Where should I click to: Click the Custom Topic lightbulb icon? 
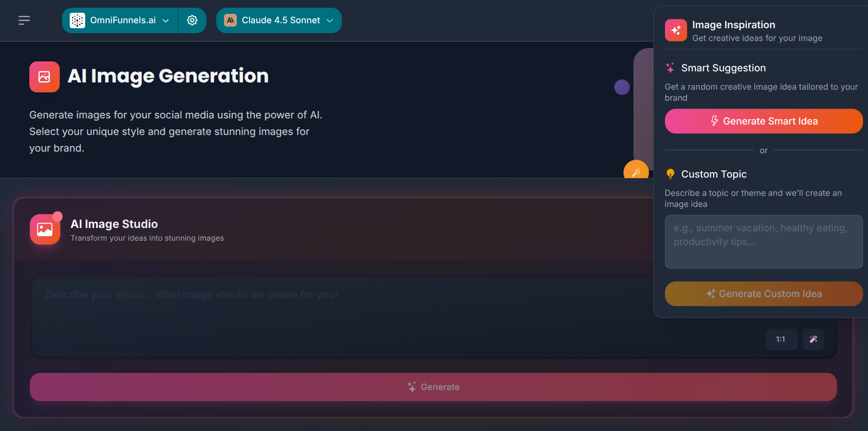pos(671,174)
